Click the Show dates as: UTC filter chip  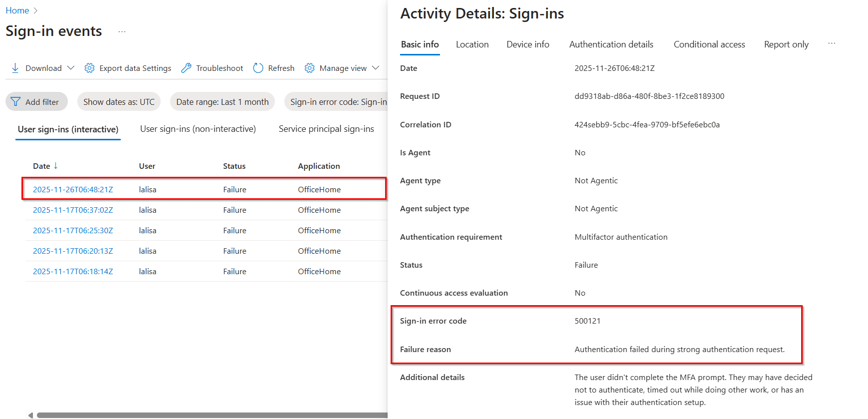(x=119, y=101)
